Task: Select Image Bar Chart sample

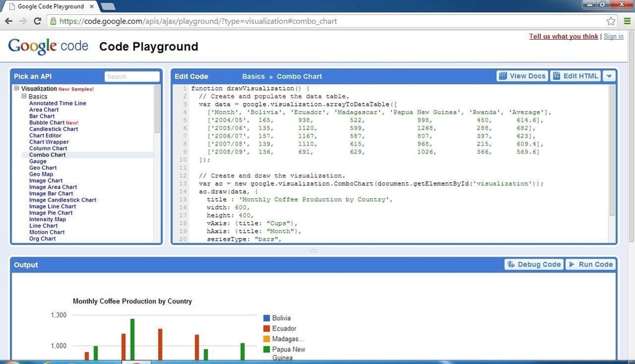Action: pyautogui.click(x=51, y=193)
